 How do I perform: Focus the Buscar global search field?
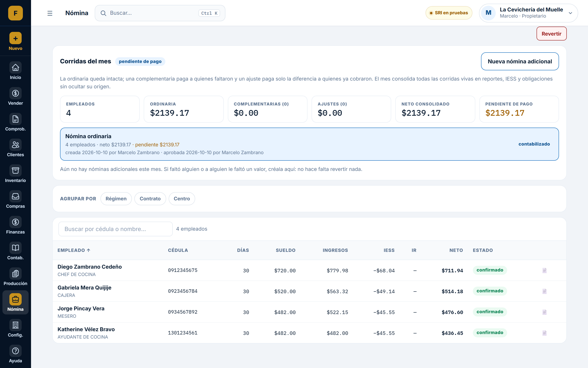pos(160,13)
